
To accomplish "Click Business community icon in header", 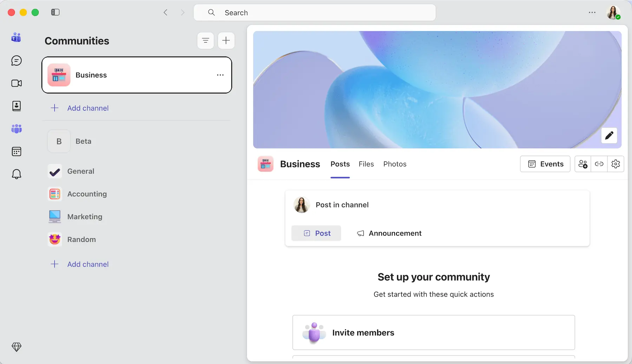I will (265, 164).
